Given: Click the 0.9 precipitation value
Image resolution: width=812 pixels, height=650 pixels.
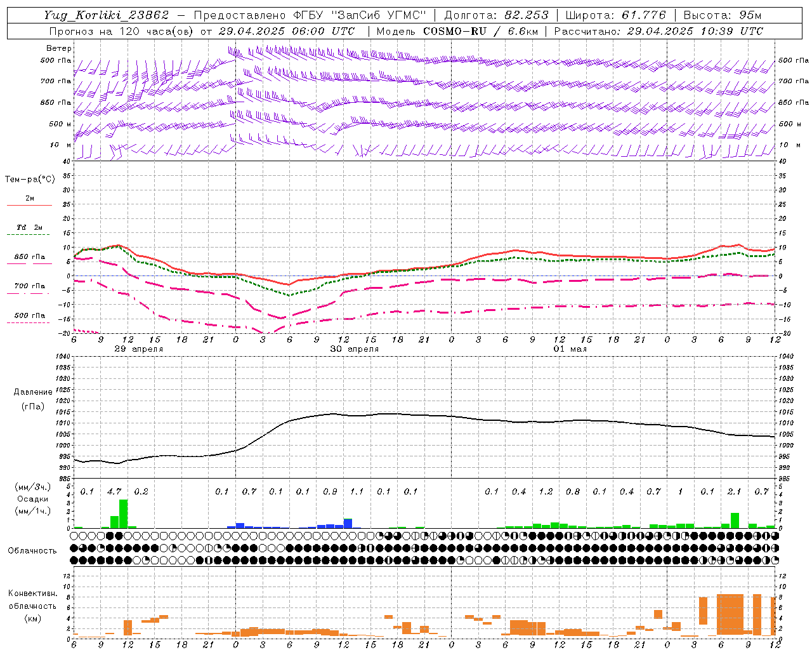Looking at the screenshot, I should click(x=330, y=491).
